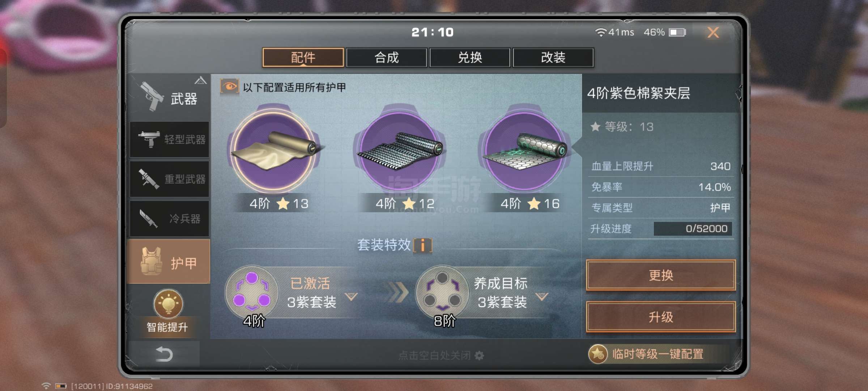The width and height of the screenshot is (868, 391).
Task: Click the gear icon near 点击空白处关闭
Action: click(479, 356)
